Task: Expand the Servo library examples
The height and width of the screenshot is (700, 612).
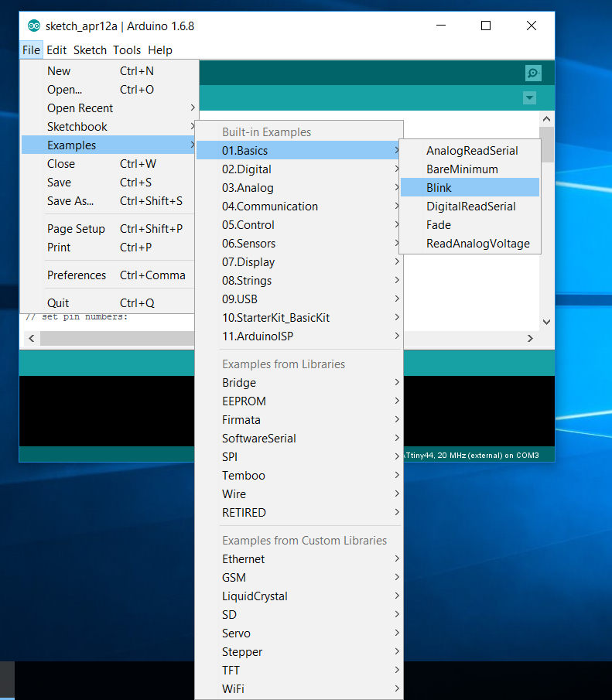Action: tap(299, 633)
